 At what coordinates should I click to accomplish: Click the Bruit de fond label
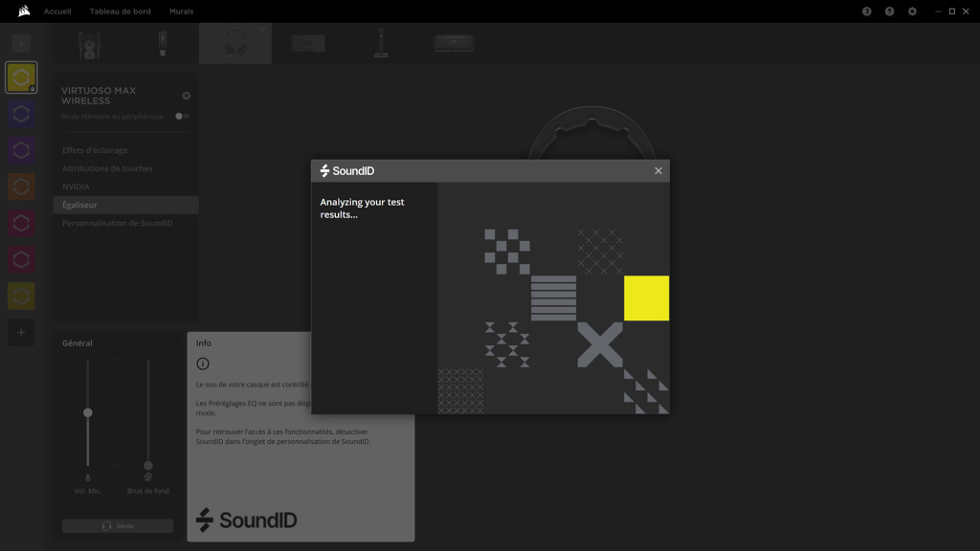(x=148, y=491)
